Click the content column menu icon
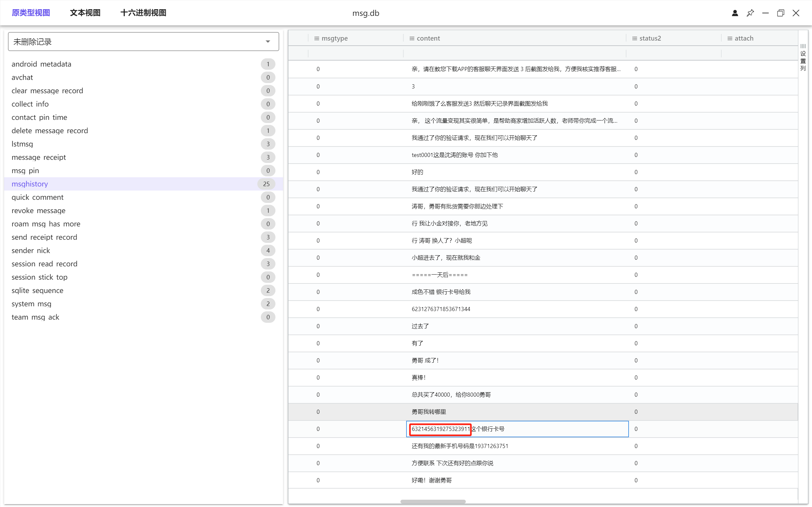Screen dimensions: 812x507 click(x=412, y=39)
